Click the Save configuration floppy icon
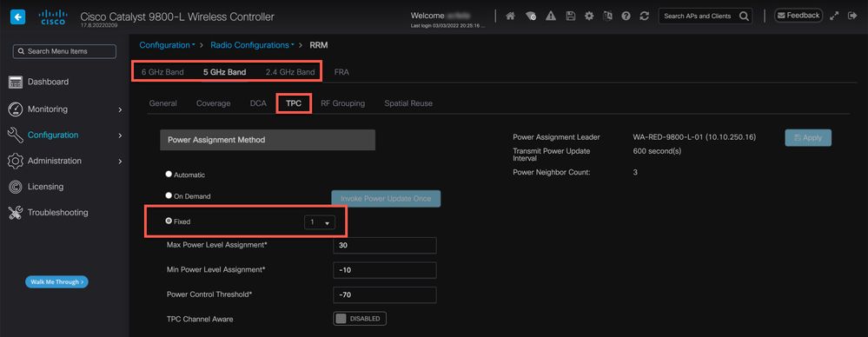 point(570,17)
